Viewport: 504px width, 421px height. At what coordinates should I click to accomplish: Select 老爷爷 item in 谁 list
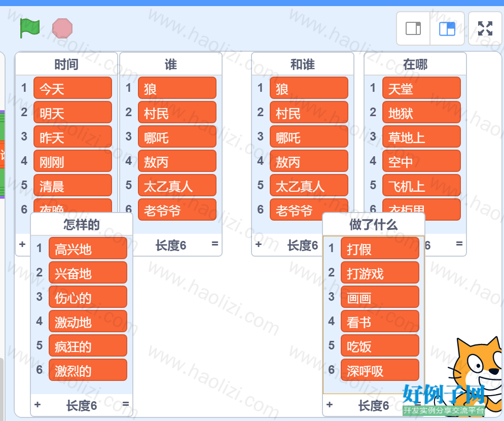(177, 209)
